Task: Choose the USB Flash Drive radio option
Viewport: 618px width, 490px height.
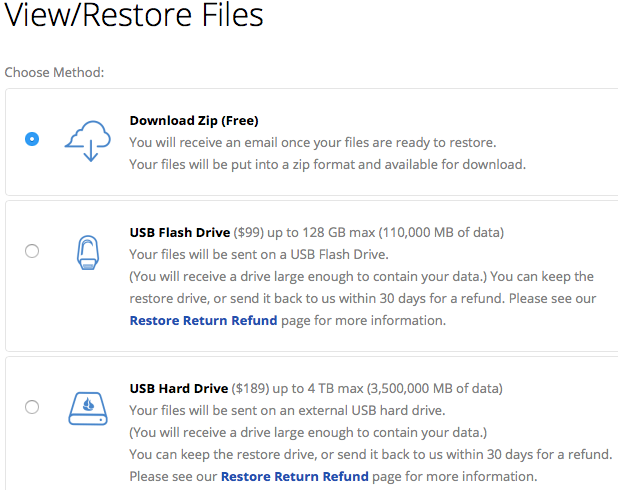Action: 32,251
